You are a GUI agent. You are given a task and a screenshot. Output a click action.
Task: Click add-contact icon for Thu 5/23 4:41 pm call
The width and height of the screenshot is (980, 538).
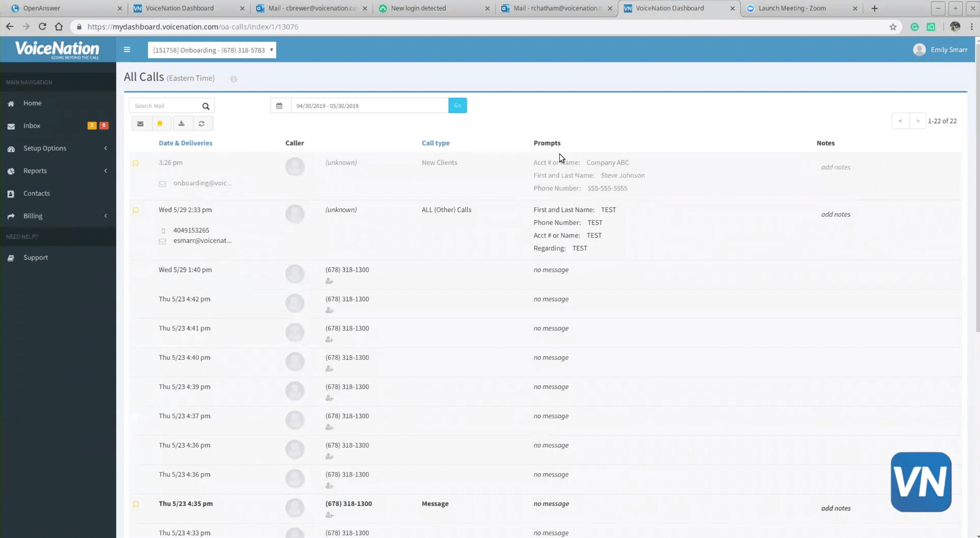pyautogui.click(x=329, y=340)
